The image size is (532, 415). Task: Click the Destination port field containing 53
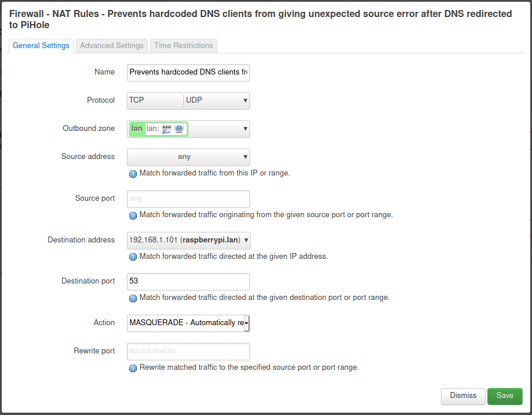(x=188, y=281)
